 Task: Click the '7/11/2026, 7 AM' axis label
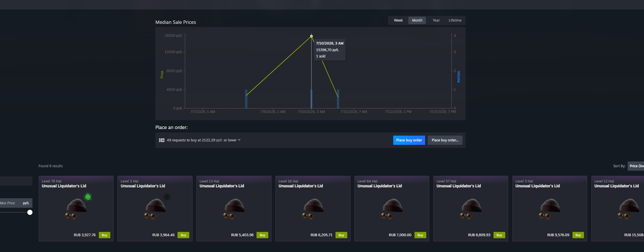(x=354, y=112)
